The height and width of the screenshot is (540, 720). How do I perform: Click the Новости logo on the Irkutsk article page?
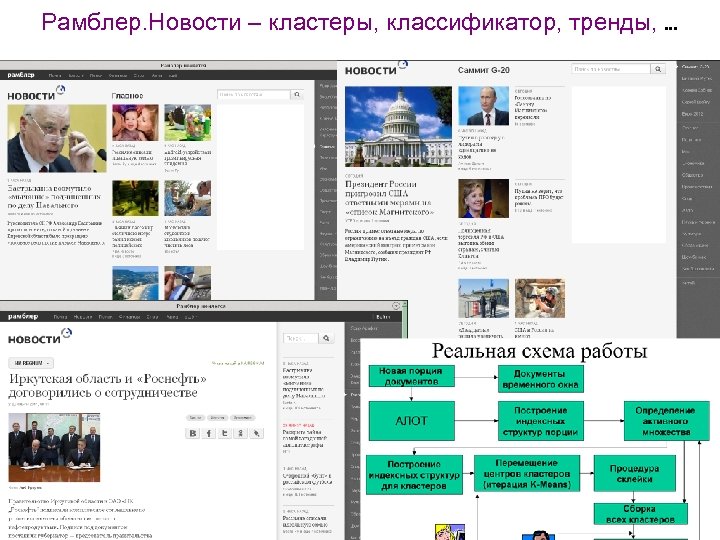pos(39,337)
